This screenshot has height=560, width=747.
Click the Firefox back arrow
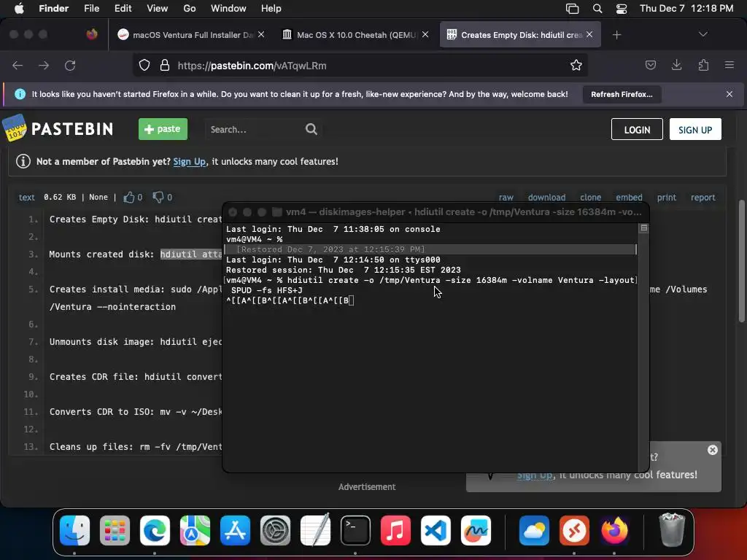18,65
